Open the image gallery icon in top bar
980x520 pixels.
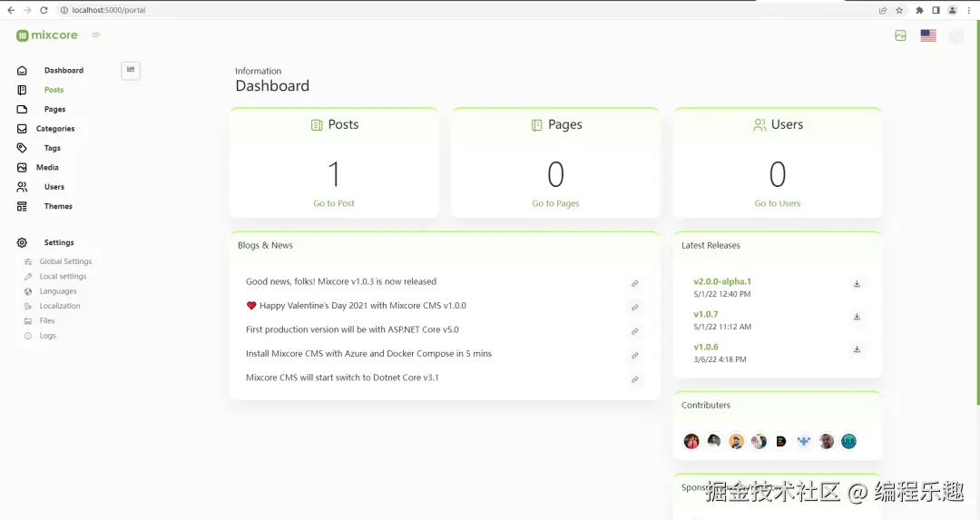pos(901,35)
